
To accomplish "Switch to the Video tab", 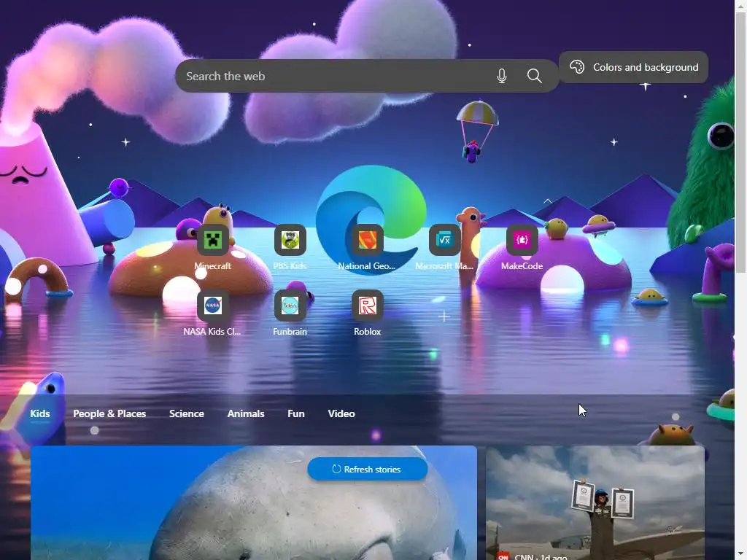I will [341, 414].
